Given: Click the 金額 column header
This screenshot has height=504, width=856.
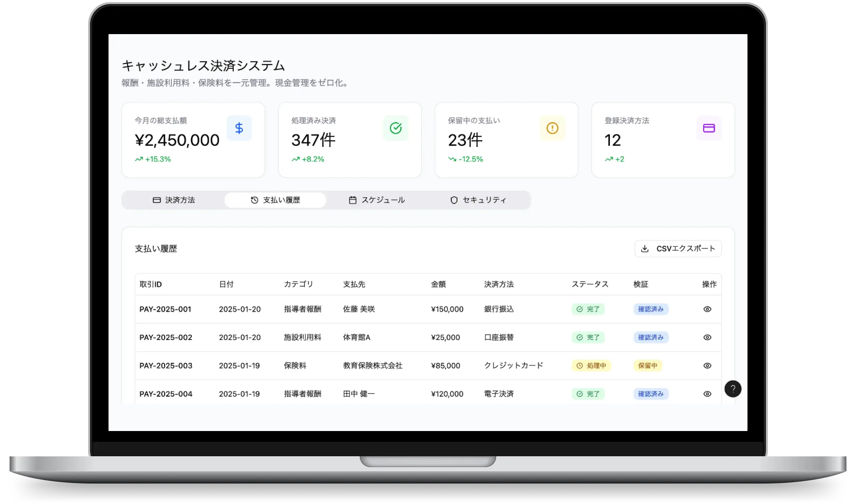Looking at the screenshot, I should point(438,284).
